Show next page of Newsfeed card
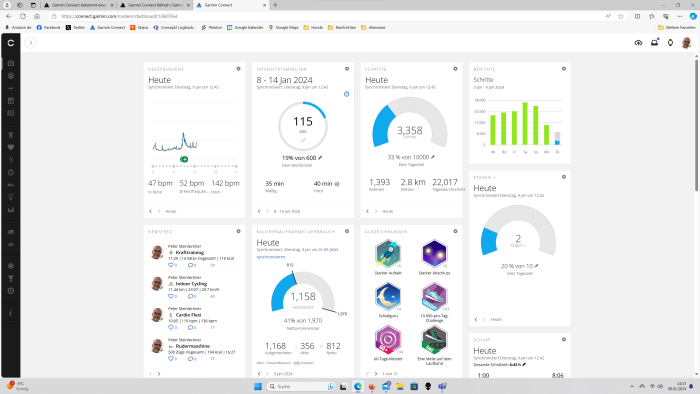The width and height of the screenshot is (700, 394). (159, 373)
